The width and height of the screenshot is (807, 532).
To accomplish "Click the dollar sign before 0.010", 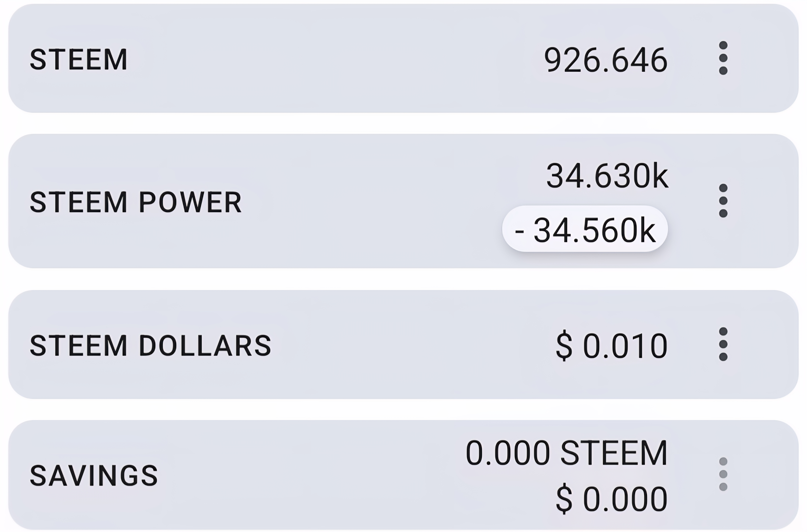I will pyautogui.click(x=564, y=346).
